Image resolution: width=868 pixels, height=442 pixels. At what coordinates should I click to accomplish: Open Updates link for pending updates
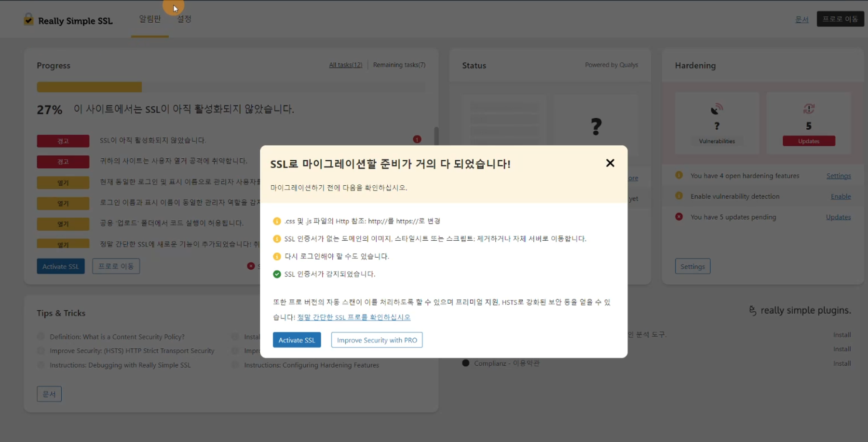click(x=838, y=217)
